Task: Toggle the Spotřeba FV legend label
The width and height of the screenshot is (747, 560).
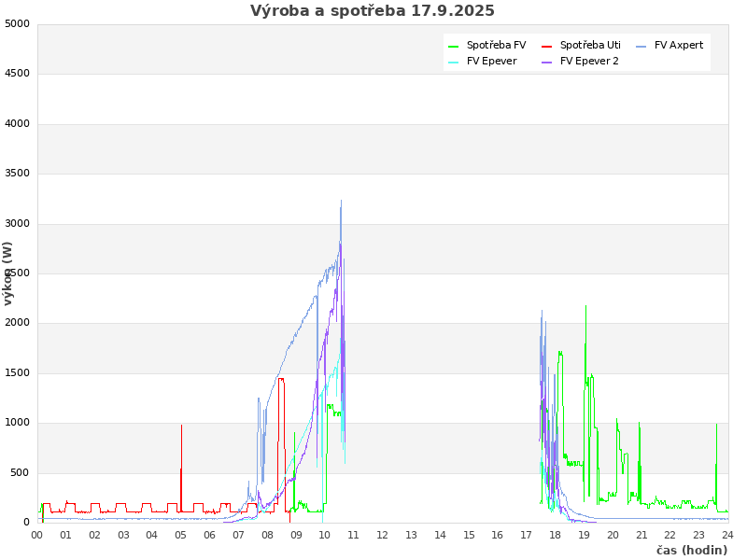Action: pyautogui.click(x=496, y=45)
